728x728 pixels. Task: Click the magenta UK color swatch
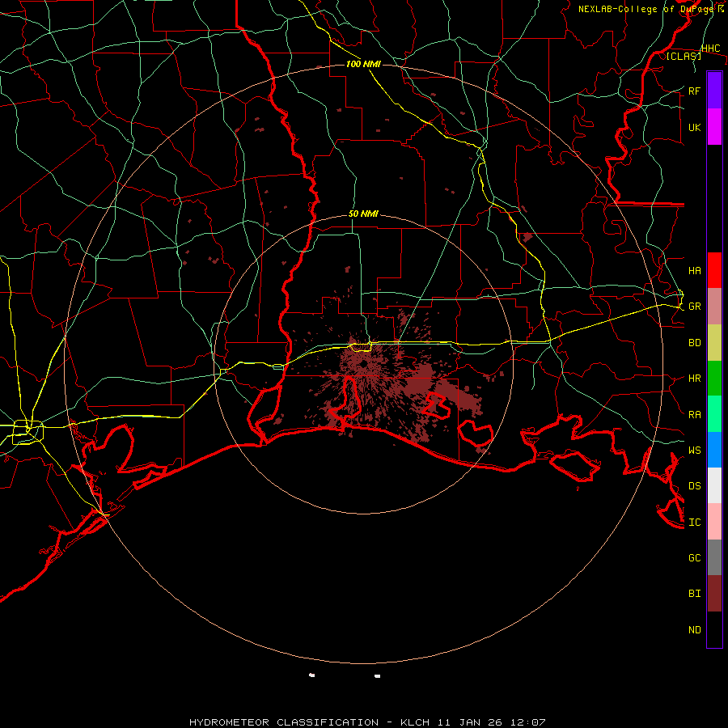[714, 127]
